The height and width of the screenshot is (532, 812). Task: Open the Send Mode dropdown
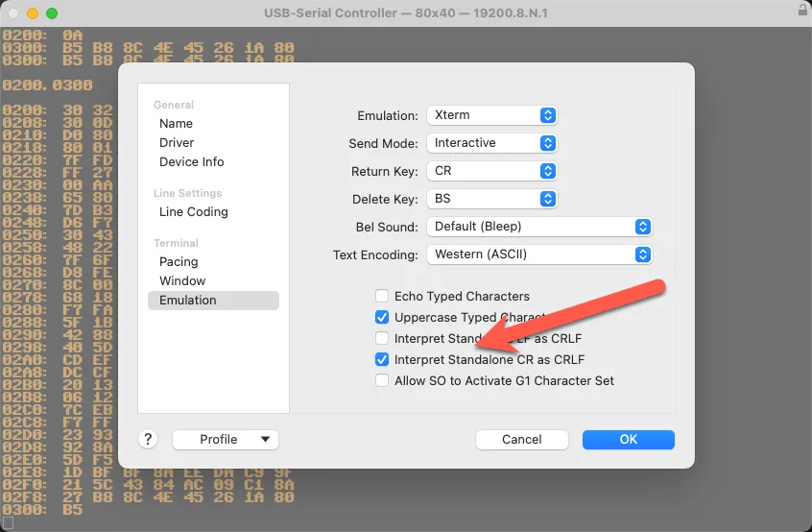click(x=491, y=143)
